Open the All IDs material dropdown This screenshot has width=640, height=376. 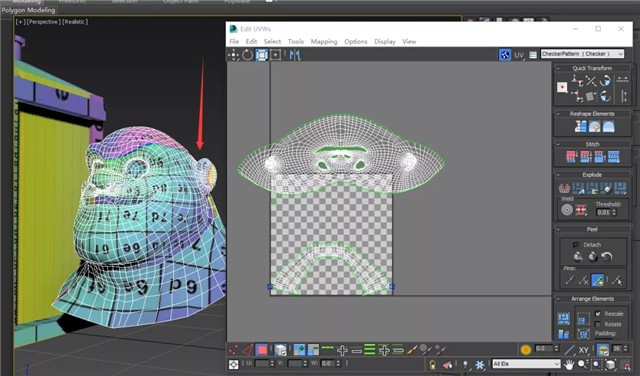click(526, 363)
